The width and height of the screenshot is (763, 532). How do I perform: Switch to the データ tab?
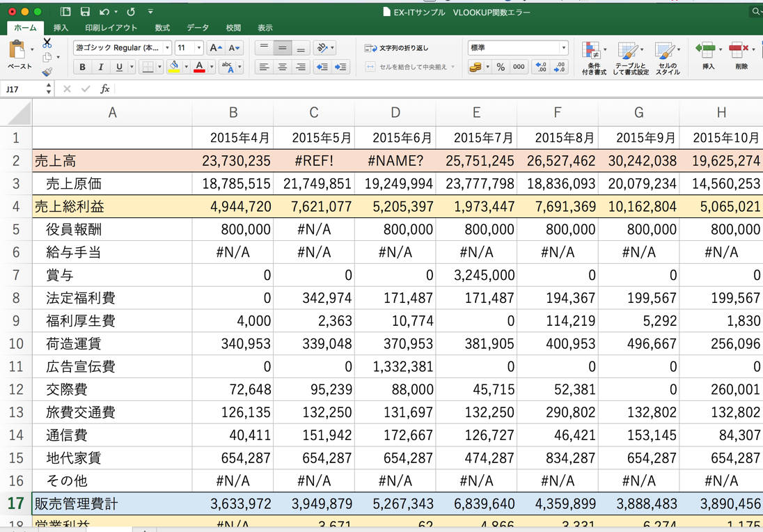coord(198,28)
